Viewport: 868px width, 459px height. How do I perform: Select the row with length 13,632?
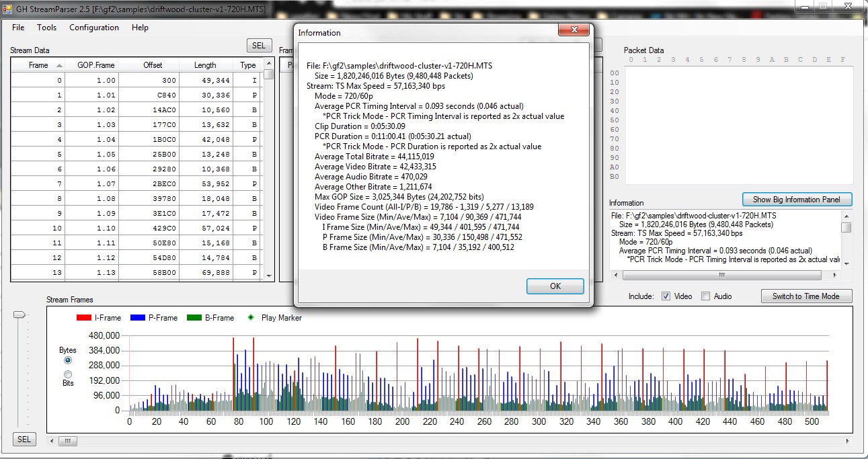tap(137, 125)
